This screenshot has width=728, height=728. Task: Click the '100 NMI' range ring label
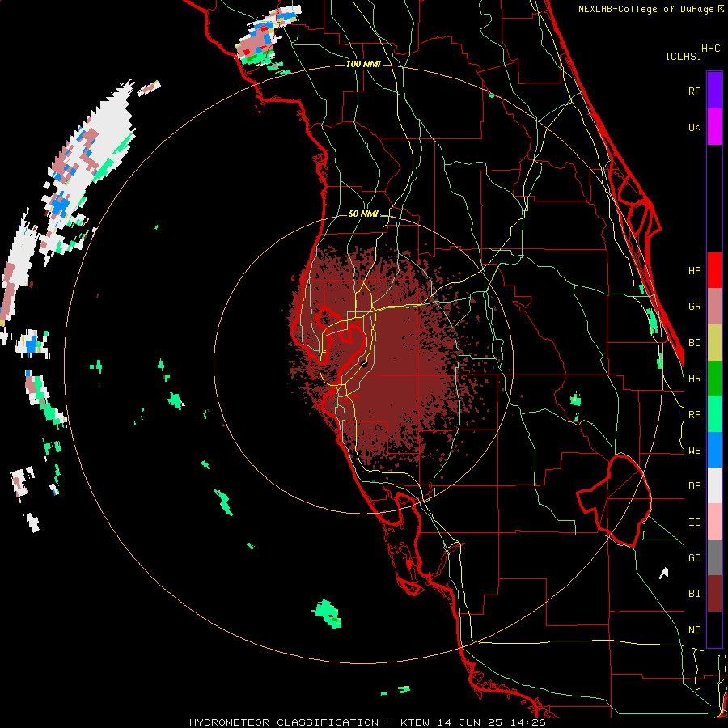[x=363, y=64]
